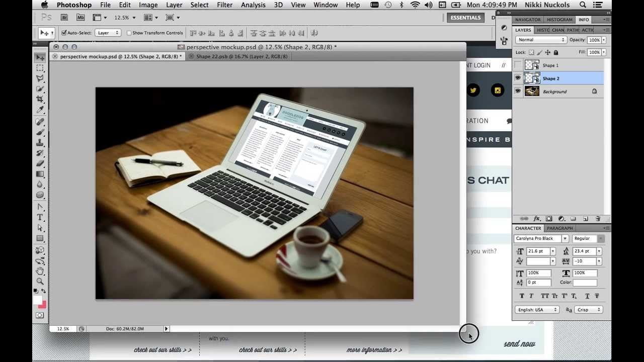Enable the Auto-Select checkbox
Viewport: 644px width, 362px height.
[x=64, y=33]
